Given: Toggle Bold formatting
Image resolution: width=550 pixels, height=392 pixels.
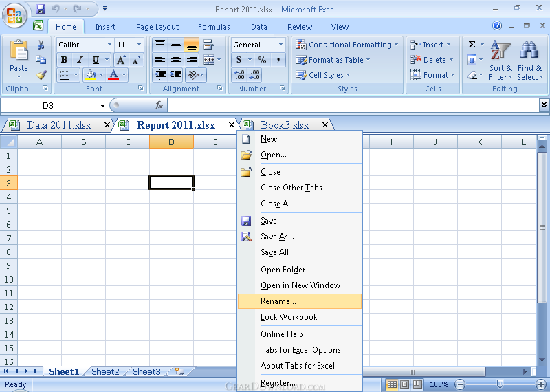Looking at the screenshot, I should pyautogui.click(x=64, y=60).
